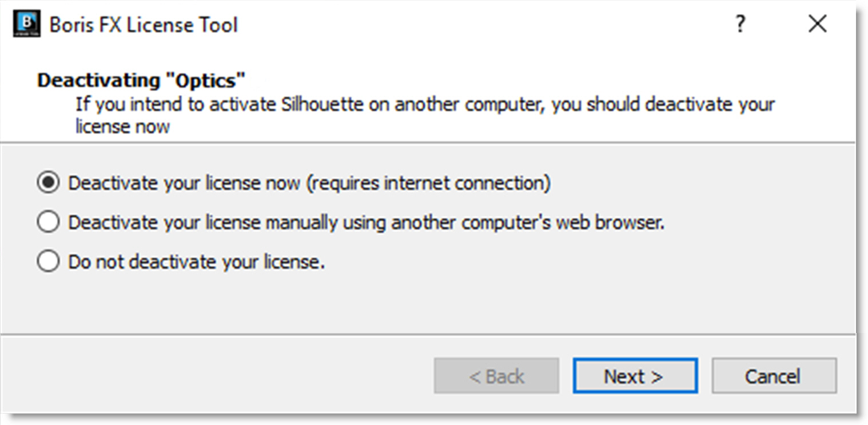Click the question mark help button
Viewport: 868px width, 425px height.
pos(740,25)
